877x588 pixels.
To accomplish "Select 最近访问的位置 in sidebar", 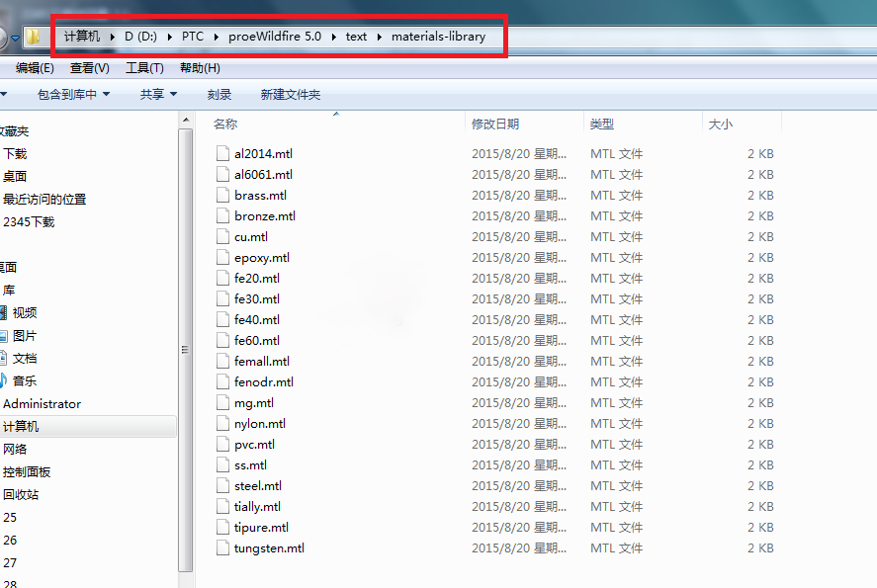I will (44, 199).
